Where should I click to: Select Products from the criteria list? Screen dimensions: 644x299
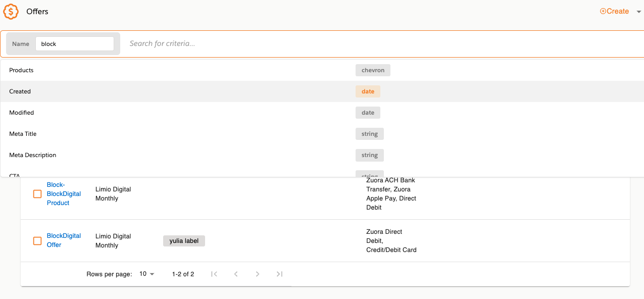pyautogui.click(x=322, y=70)
